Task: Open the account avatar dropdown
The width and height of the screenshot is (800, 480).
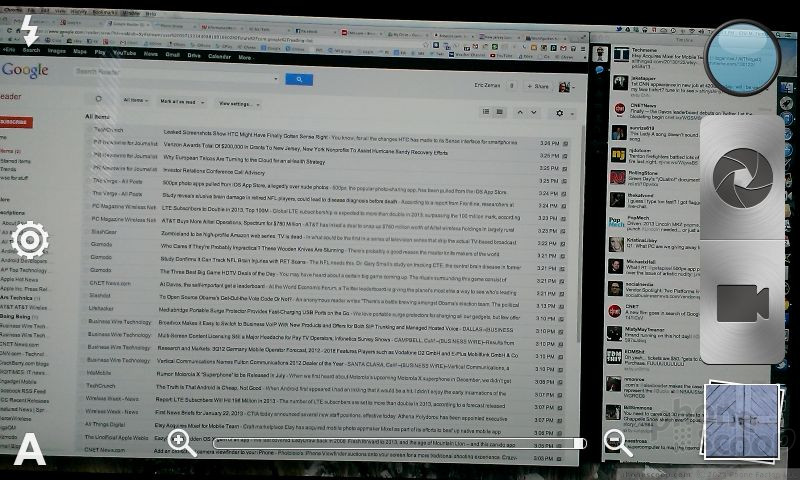Action: pos(566,87)
